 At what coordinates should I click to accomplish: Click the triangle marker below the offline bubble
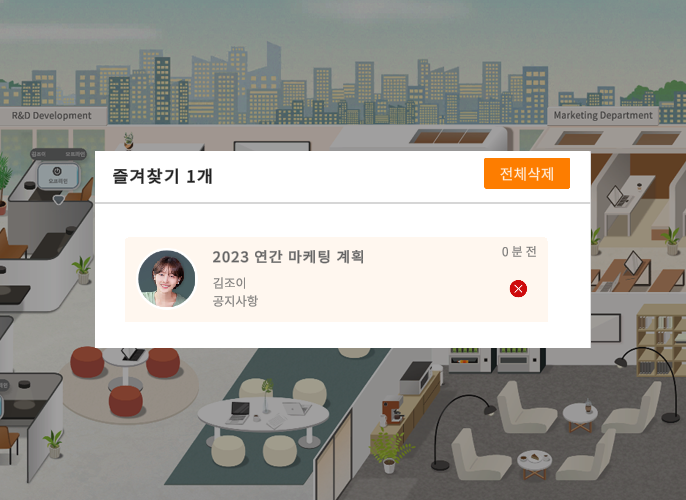click(58, 200)
